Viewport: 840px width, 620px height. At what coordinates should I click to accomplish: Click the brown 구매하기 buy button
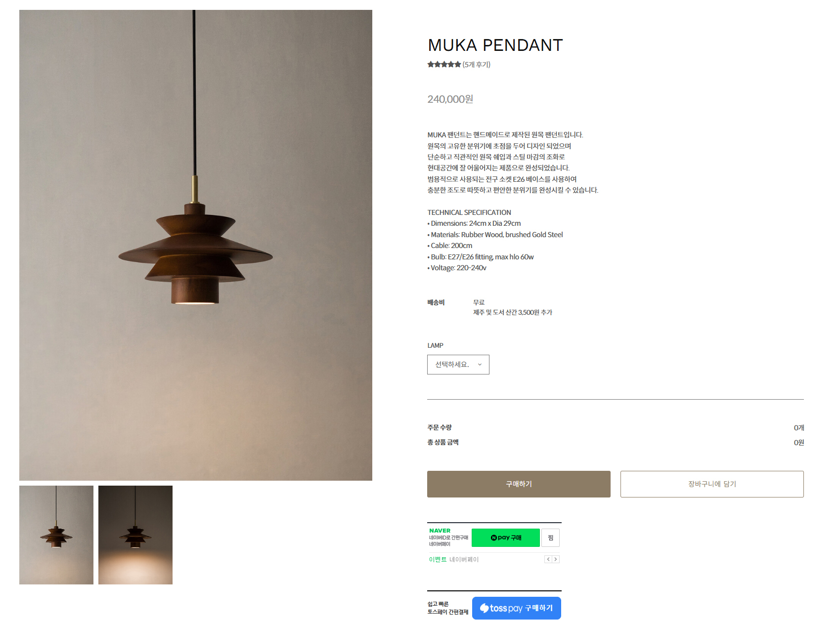coord(519,484)
